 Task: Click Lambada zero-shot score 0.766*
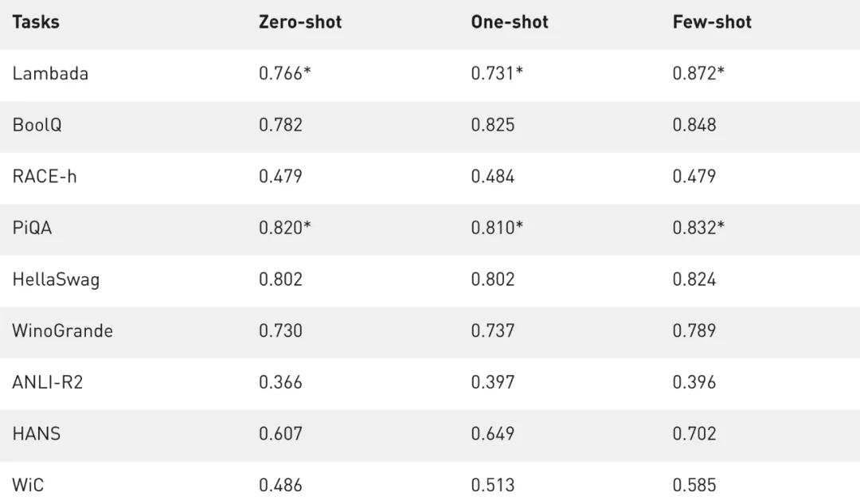285,73
